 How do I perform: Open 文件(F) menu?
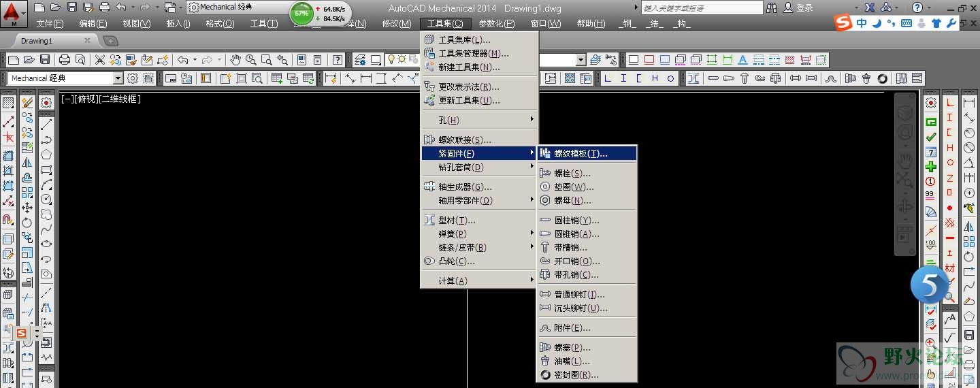pyautogui.click(x=50, y=24)
